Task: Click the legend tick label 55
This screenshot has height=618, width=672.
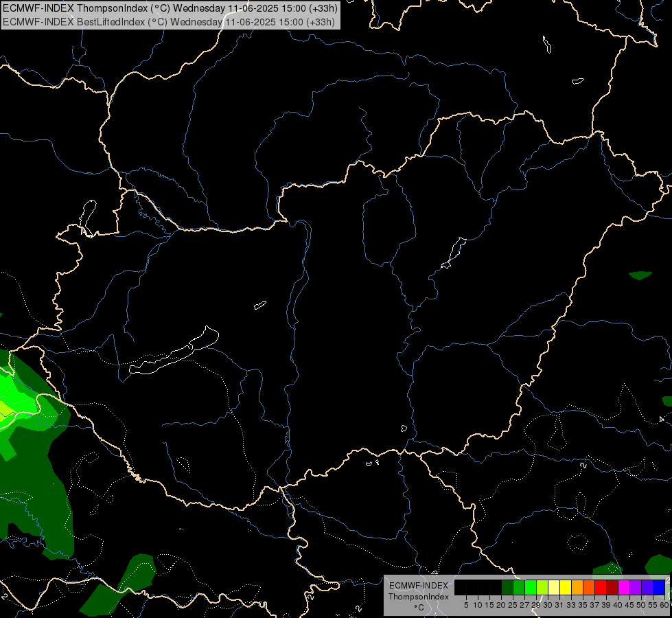Action: 653,605
